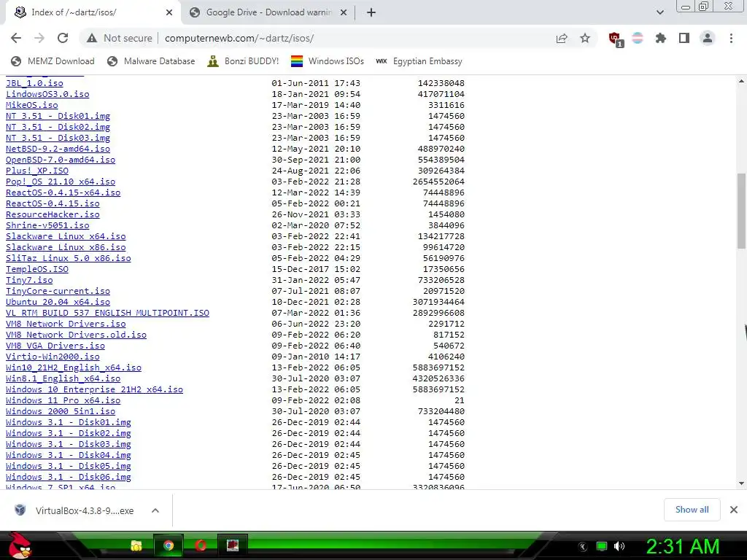The height and width of the screenshot is (560, 747).
Task: Share this page using share icon
Action: (562, 38)
